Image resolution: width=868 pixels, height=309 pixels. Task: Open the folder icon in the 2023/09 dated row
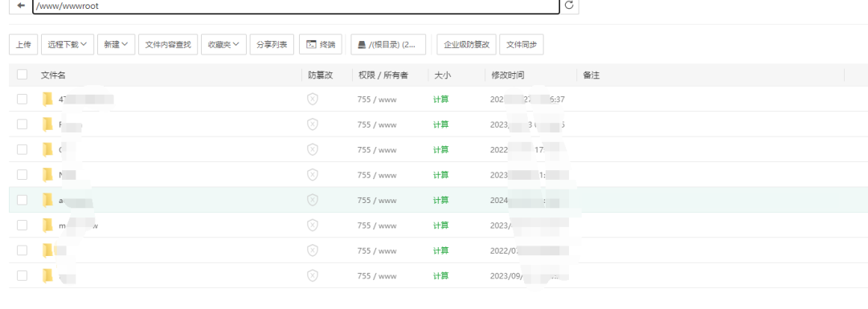click(x=48, y=275)
